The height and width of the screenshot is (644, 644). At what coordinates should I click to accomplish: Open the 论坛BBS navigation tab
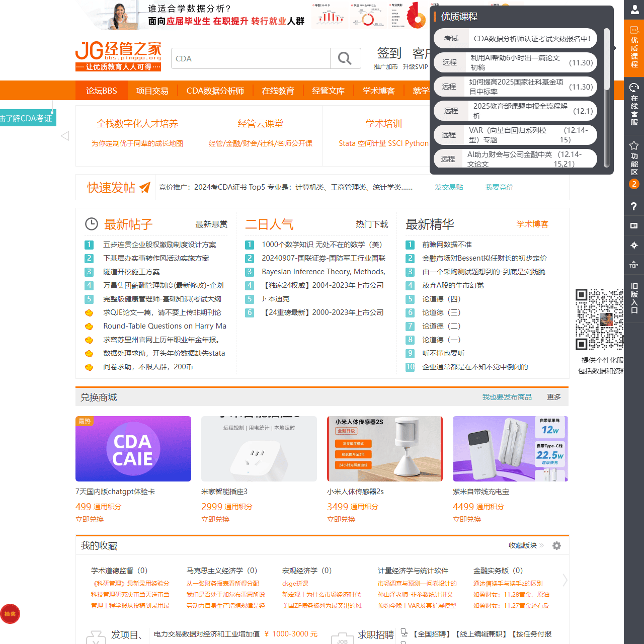(101, 91)
